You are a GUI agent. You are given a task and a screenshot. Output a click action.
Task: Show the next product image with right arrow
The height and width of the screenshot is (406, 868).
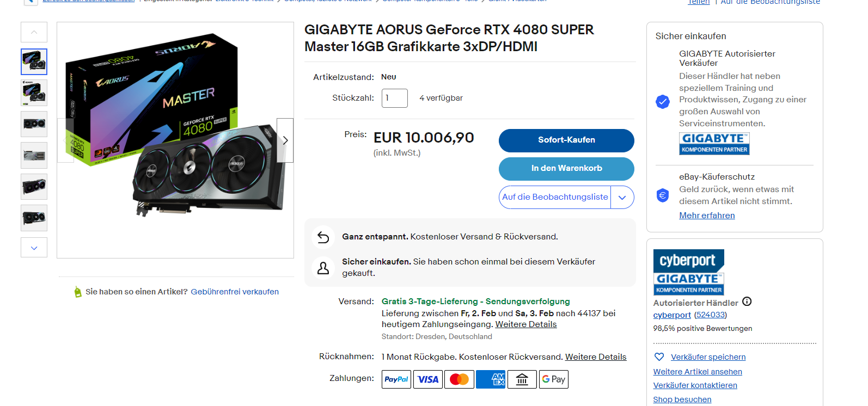[x=285, y=140]
